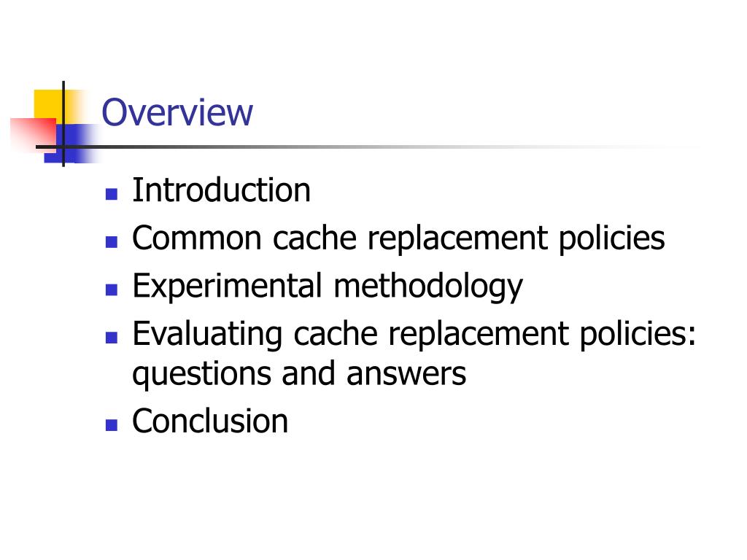The image size is (747, 560).
Task: Click the word Experimental
Action: (228, 287)
